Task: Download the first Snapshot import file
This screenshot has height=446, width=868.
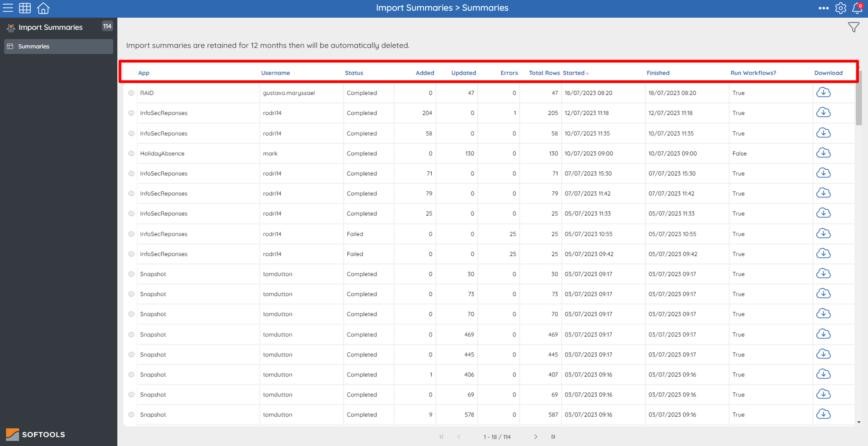Action: coord(824,273)
